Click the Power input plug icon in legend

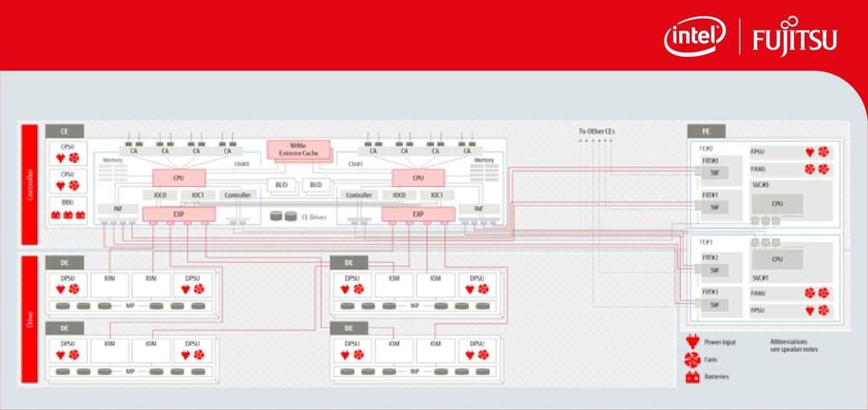point(694,344)
